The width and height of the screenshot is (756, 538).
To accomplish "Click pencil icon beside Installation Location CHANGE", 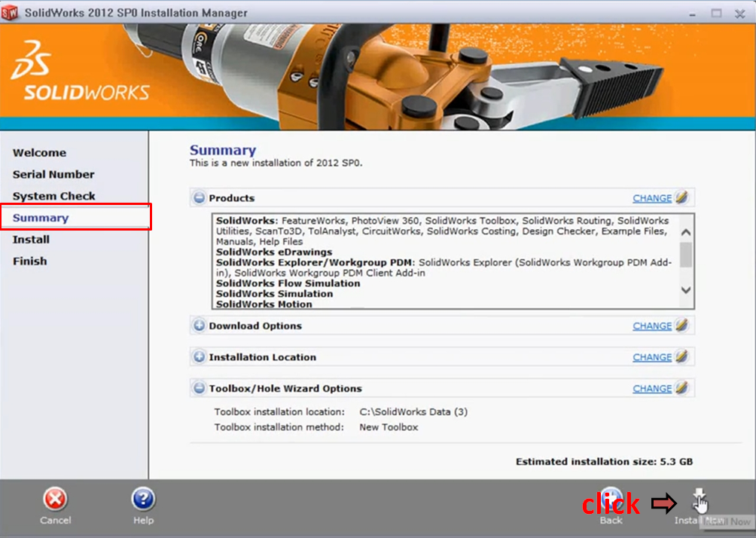I will coord(681,356).
